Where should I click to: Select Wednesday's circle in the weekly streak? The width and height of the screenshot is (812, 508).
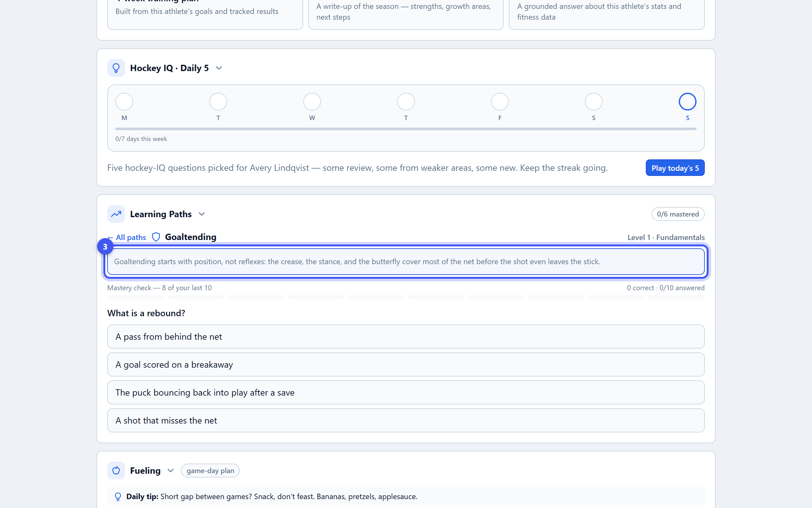(312, 102)
